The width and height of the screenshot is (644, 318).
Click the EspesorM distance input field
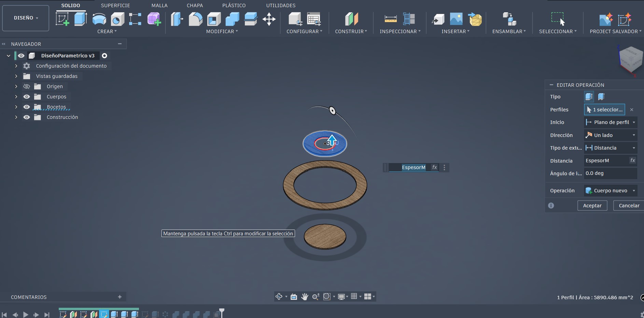point(606,160)
